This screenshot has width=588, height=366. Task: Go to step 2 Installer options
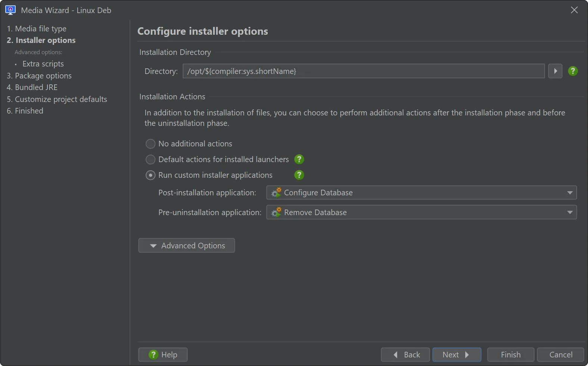coord(41,40)
